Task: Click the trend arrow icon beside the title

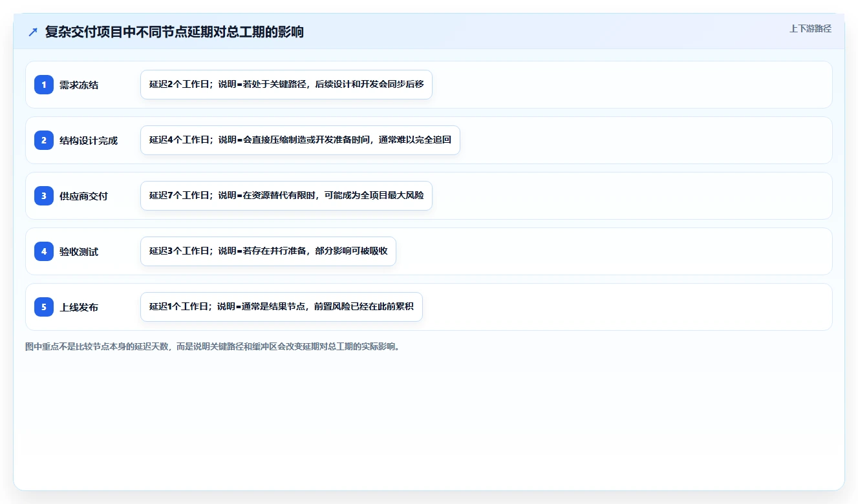Action: pos(33,32)
